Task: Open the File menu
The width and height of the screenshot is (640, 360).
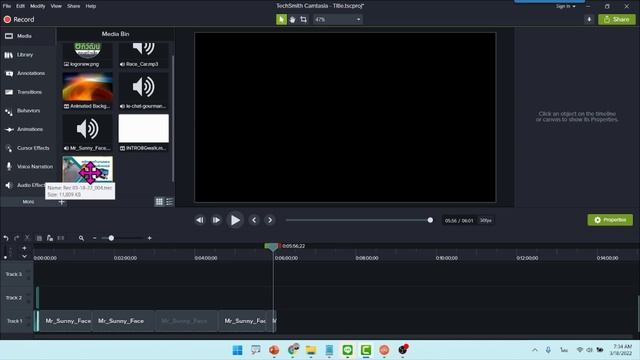Action: (7, 6)
